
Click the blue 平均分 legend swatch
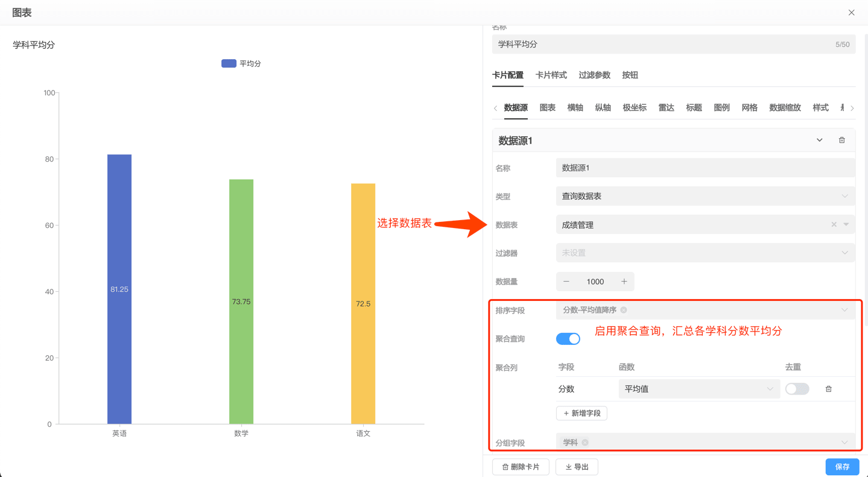point(227,63)
